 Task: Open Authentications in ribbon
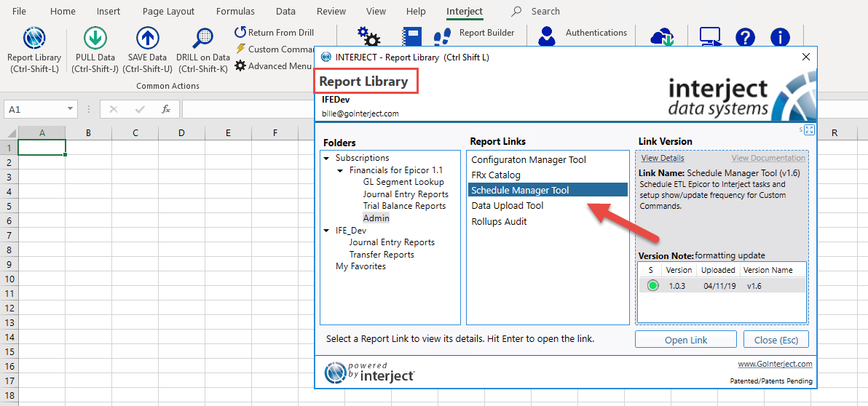click(x=596, y=33)
